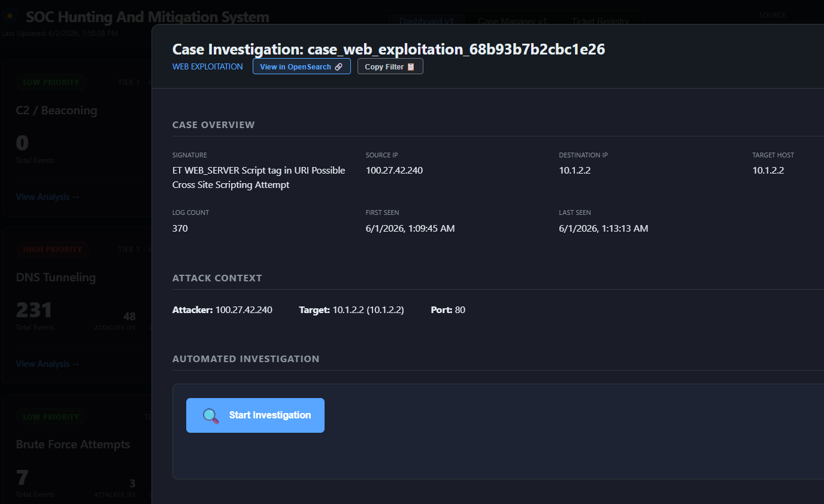This screenshot has height=504, width=824.
Task: Click the Attacker 100.27.42.240 entry
Action: (222, 310)
